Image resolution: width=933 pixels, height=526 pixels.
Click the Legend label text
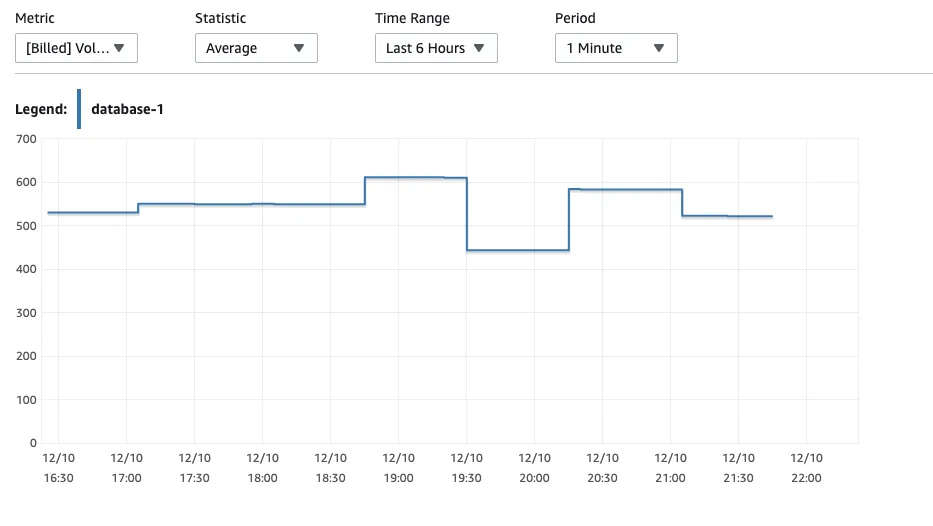coord(41,109)
